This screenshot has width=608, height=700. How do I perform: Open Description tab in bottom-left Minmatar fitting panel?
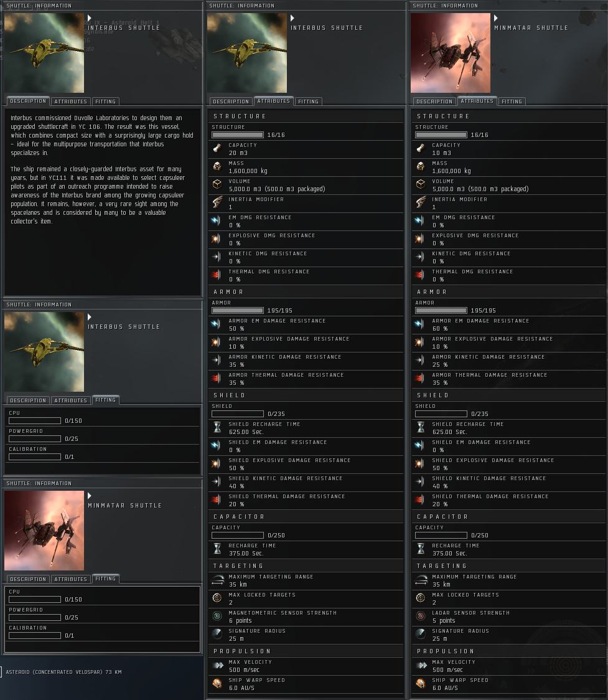click(x=27, y=579)
